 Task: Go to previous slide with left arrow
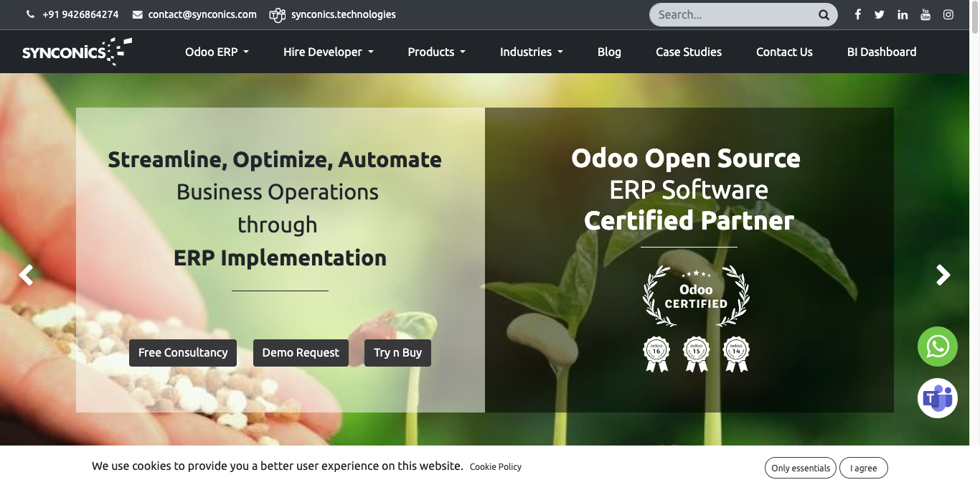pyautogui.click(x=27, y=275)
